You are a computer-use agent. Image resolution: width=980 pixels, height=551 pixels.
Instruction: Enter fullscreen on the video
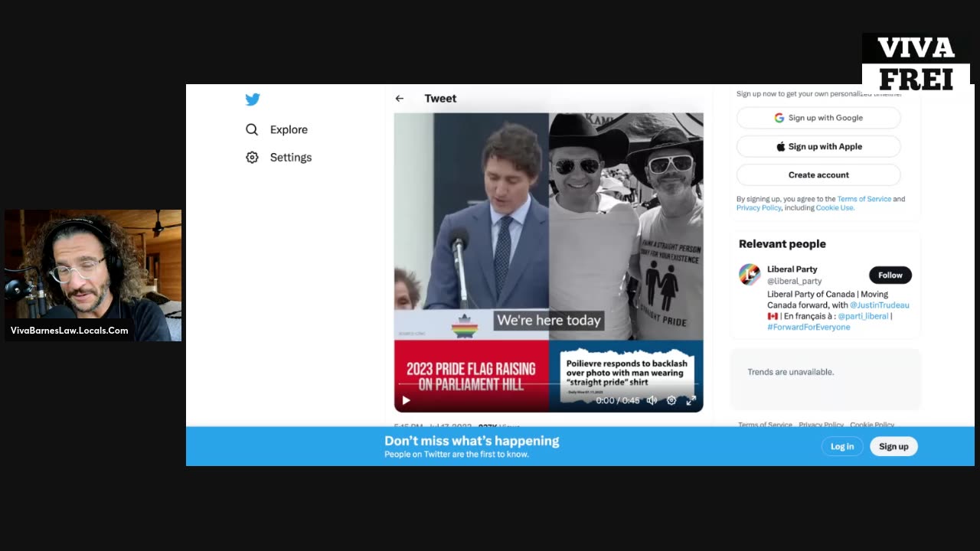pos(691,400)
